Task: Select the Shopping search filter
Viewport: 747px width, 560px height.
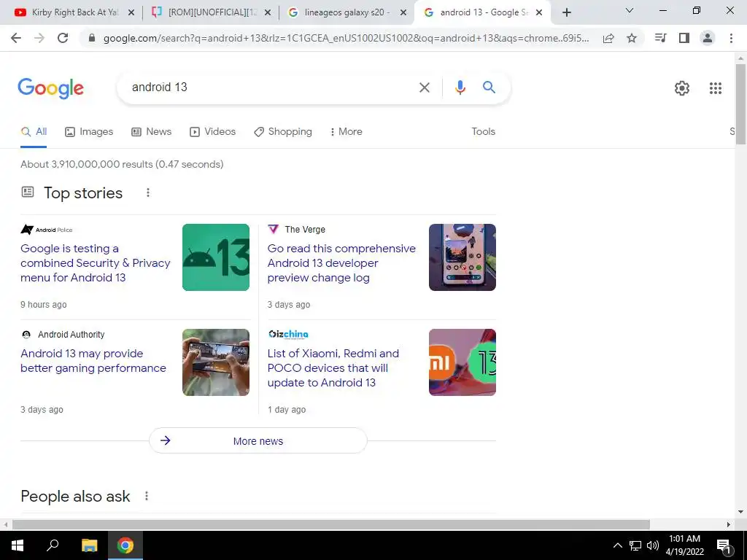Action: point(283,131)
